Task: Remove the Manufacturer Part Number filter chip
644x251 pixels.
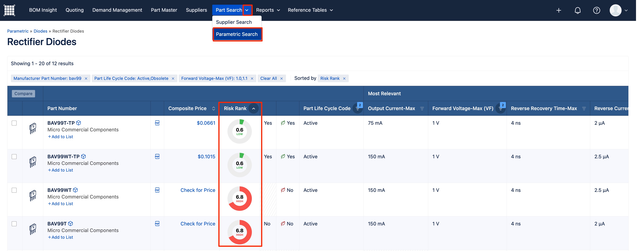Action: click(x=86, y=78)
